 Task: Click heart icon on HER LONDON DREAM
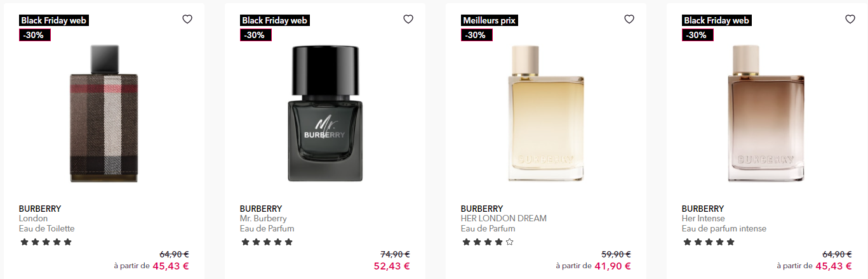(x=629, y=19)
